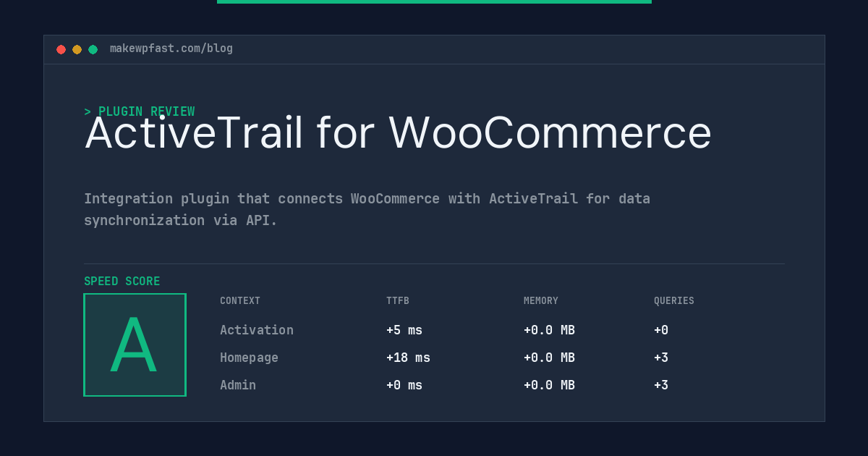Viewport: 868px width, 456px height.
Task: Click the 'CONTEXT' column header
Action: tap(240, 301)
